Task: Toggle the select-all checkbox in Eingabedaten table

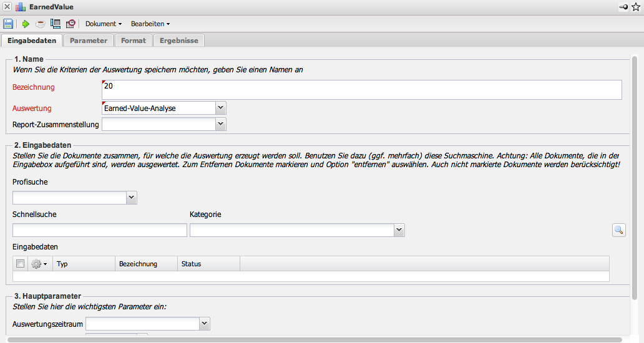Action: (x=20, y=264)
